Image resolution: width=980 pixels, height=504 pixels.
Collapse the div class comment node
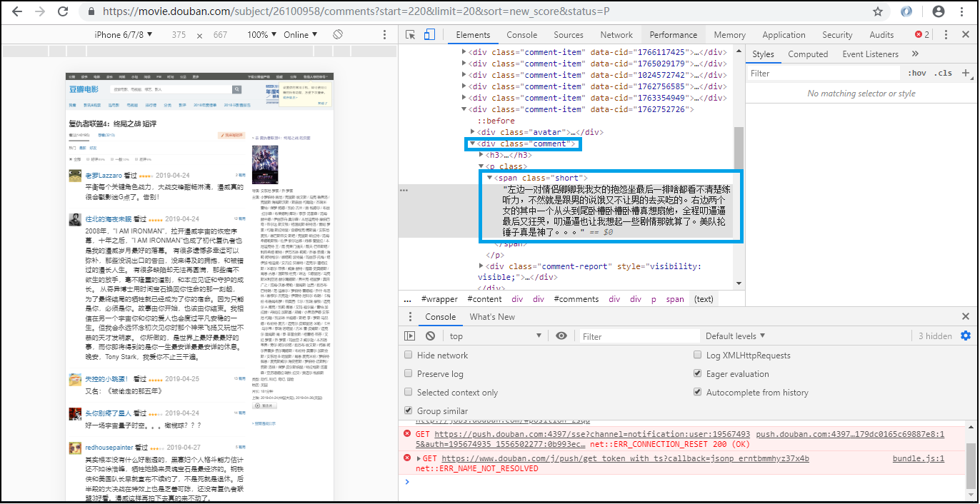[472, 143]
